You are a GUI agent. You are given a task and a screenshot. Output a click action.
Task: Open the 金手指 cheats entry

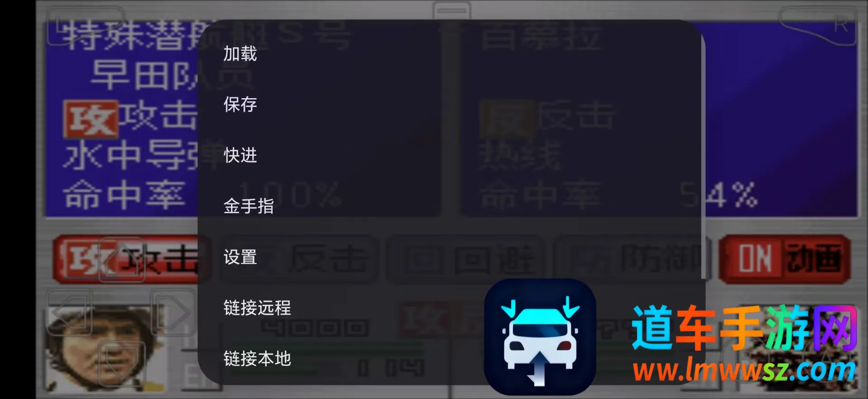click(x=249, y=206)
